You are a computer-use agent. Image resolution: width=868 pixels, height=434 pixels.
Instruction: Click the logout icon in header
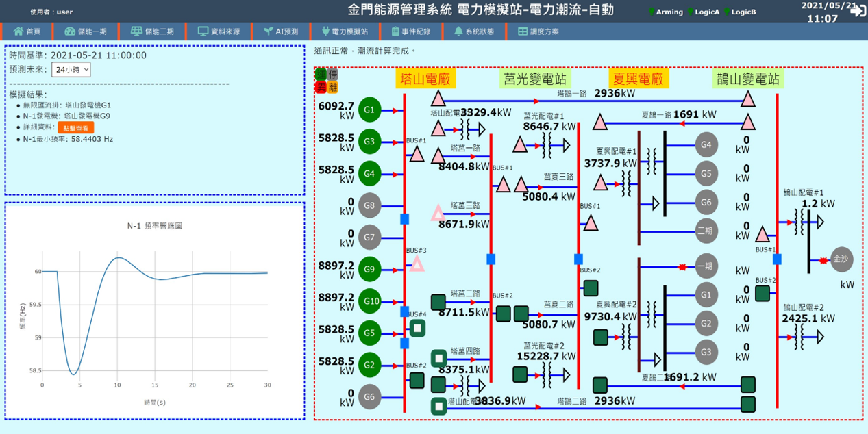pyautogui.click(x=857, y=12)
